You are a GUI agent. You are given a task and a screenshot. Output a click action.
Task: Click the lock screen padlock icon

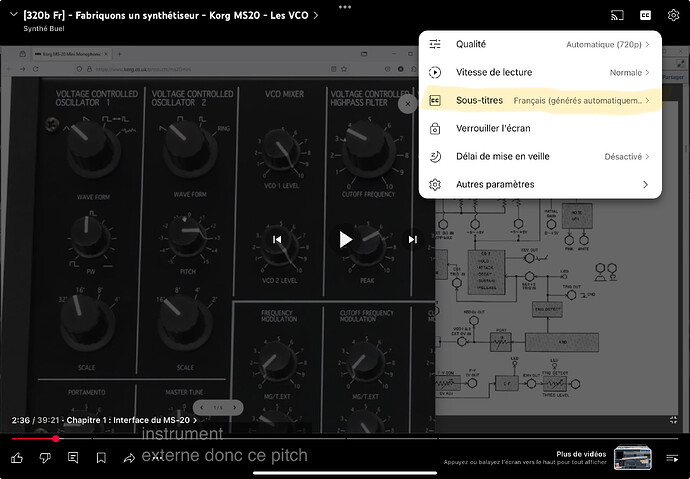point(435,128)
